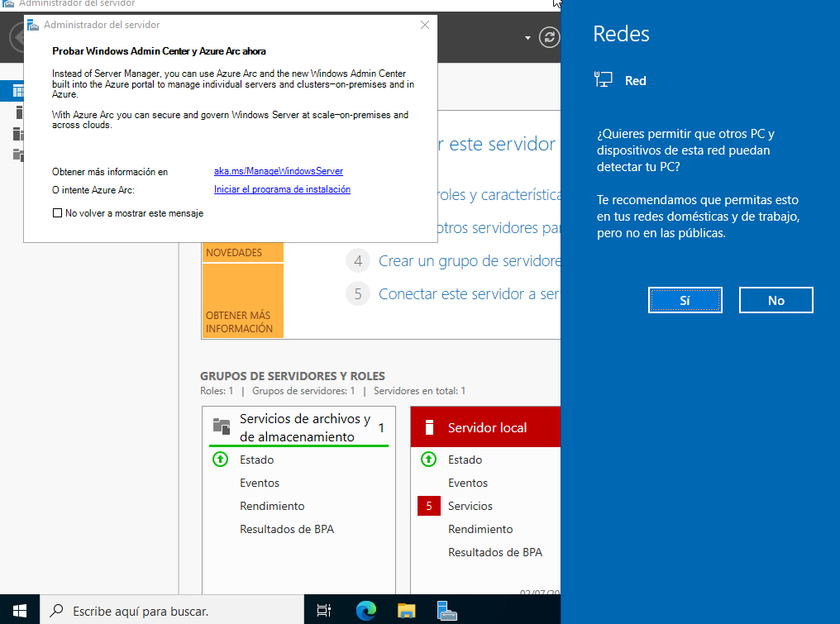Image resolution: width=840 pixels, height=624 pixels.
Task: Open Resultados de BPA in Servidor local tile
Action: [x=495, y=552]
